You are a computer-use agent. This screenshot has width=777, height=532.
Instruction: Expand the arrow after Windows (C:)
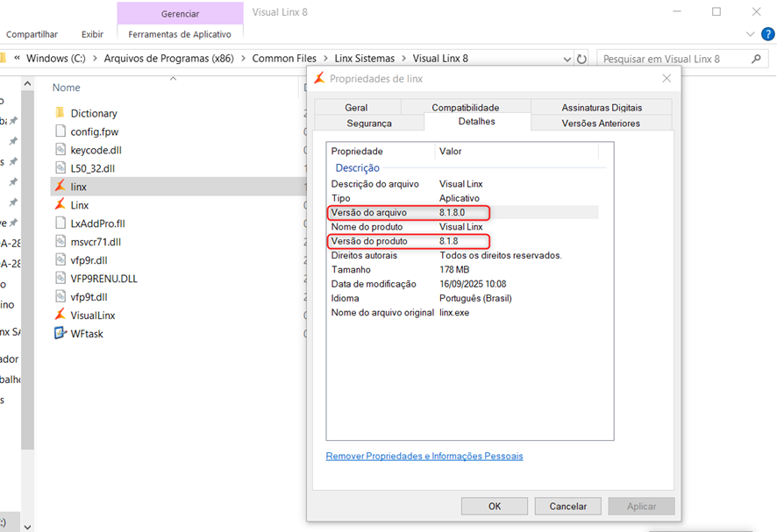tap(95, 59)
